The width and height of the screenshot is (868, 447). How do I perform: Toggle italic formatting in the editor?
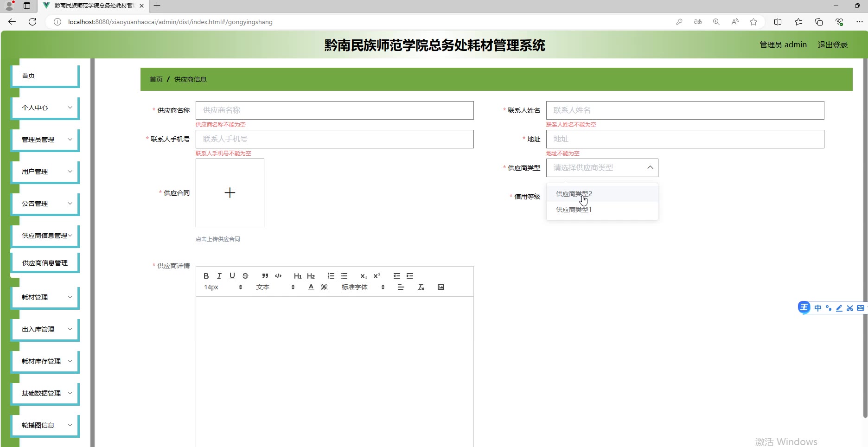pyautogui.click(x=219, y=276)
